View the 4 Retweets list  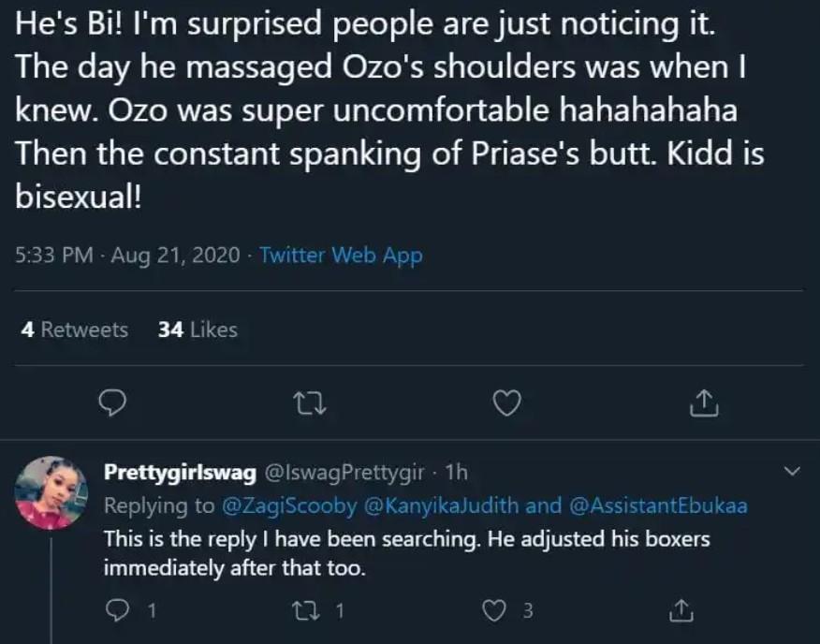click(74, 329)
